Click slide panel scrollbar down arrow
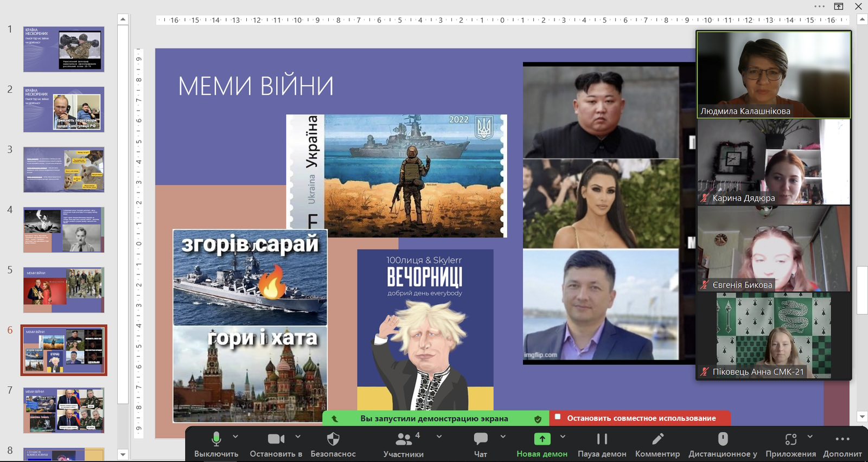868x462 pixels. click(123, 455)
